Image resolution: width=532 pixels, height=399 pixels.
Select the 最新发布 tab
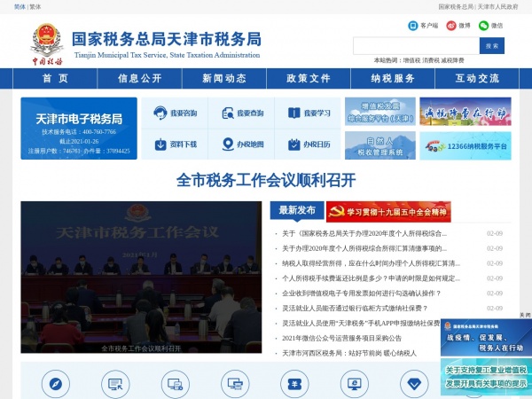[297, 210]
